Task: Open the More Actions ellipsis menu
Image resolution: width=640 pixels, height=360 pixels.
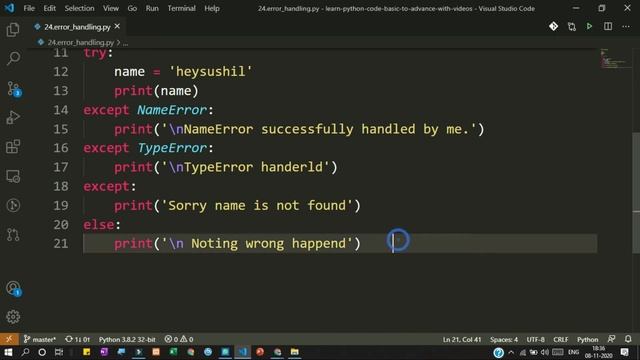Action: [626, 27]
